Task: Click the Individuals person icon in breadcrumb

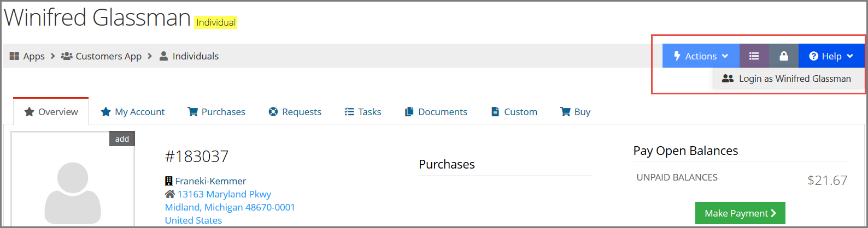Action: click(163, 56)
